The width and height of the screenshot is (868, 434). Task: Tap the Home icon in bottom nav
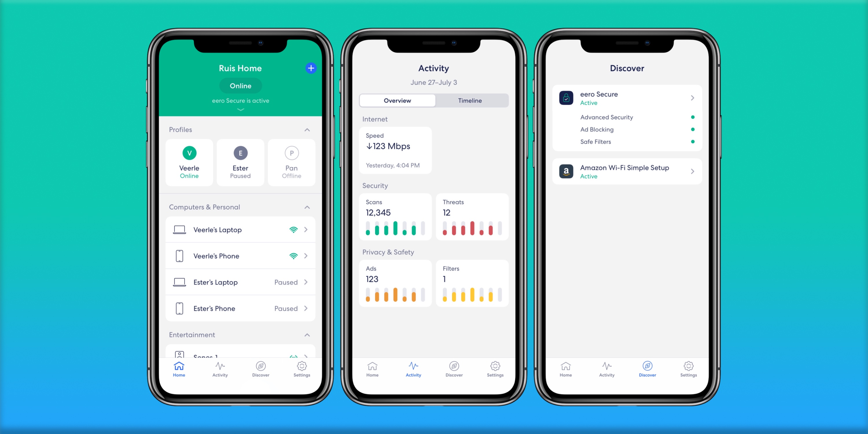[x=178, y=370]
